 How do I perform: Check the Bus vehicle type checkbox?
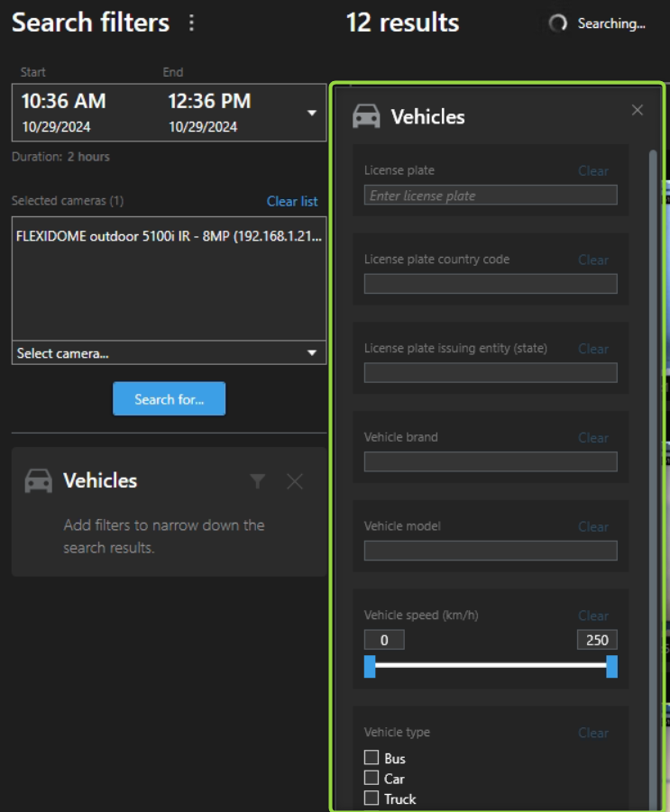pyautogui.click(x=371, y=758)
